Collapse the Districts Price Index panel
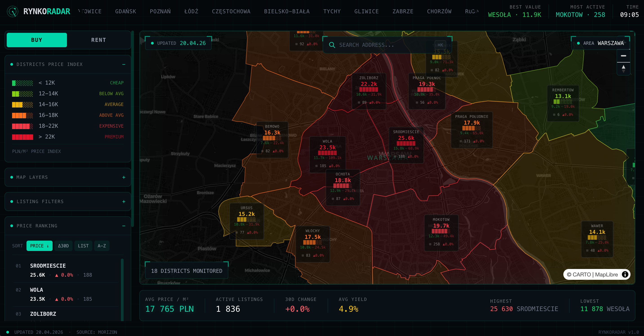This screenshot has width=644, height=336. click(124, 64)
